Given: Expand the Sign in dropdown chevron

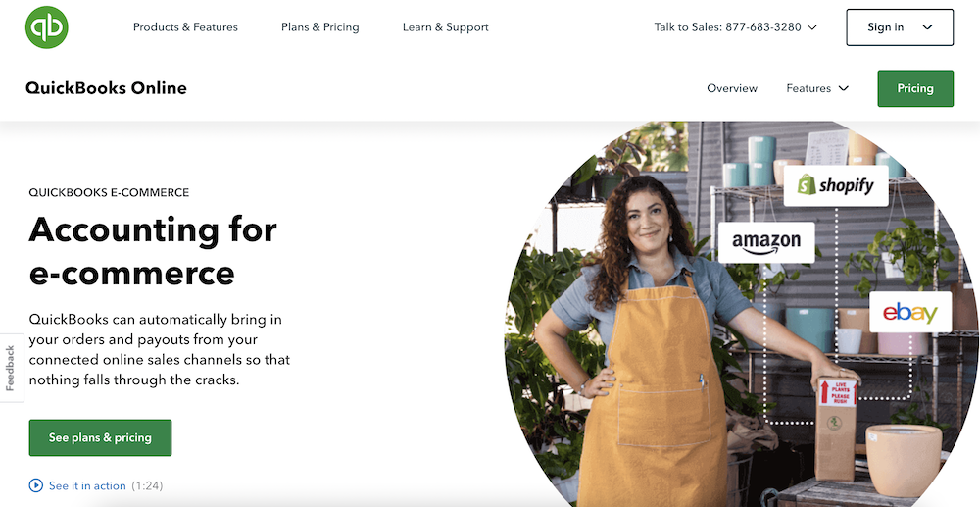Looking at the screenshot, I should (927, 27).
